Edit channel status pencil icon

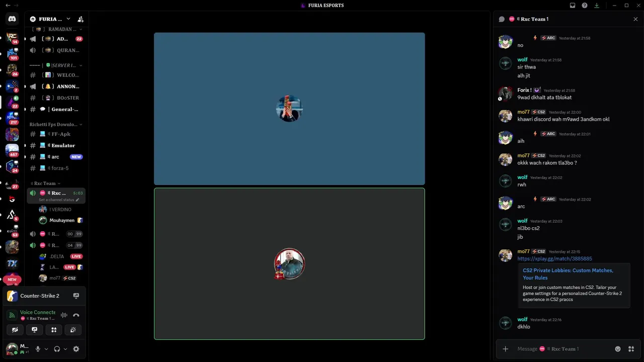(77, 200)
